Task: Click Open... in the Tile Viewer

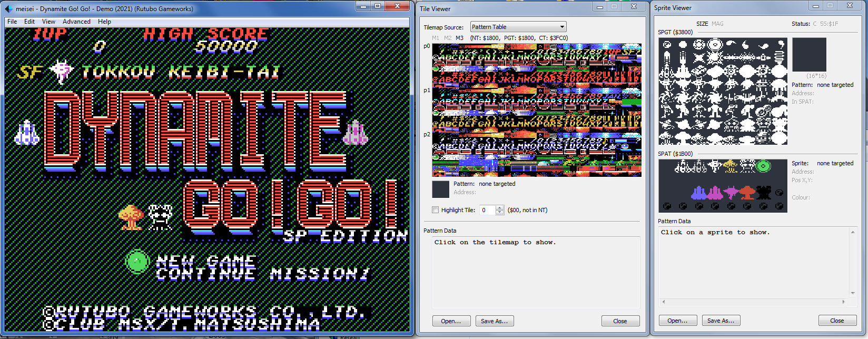Action: 451,321
